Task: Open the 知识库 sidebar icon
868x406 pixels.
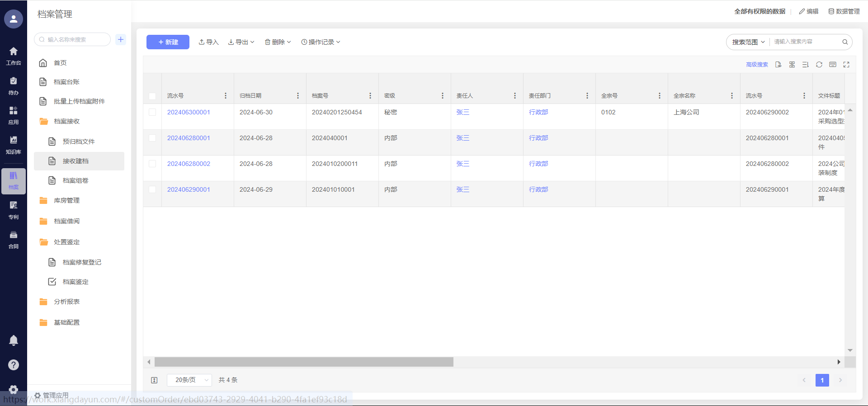Action: tap(14, 145)
